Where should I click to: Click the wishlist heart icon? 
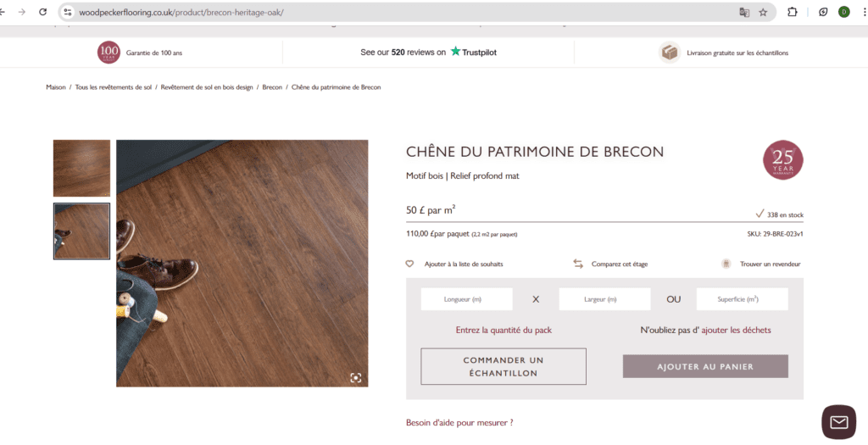pos(409,264)
